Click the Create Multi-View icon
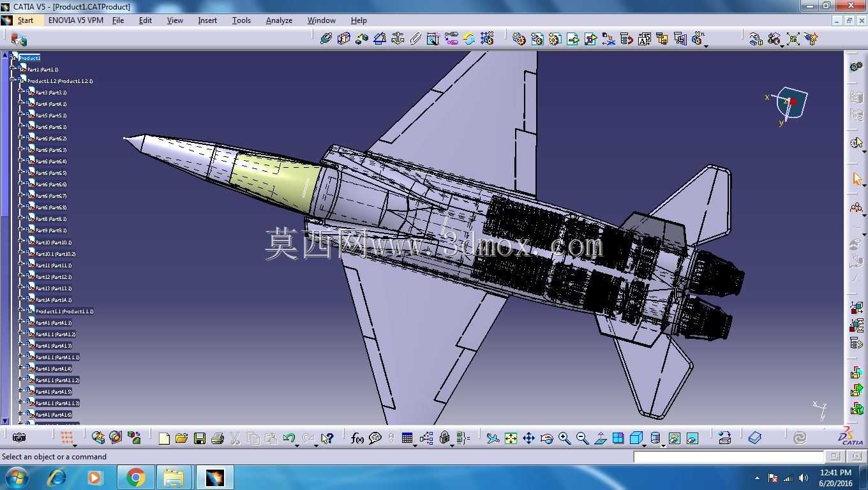Screen dimensions: 868x490 click(618, 438)
